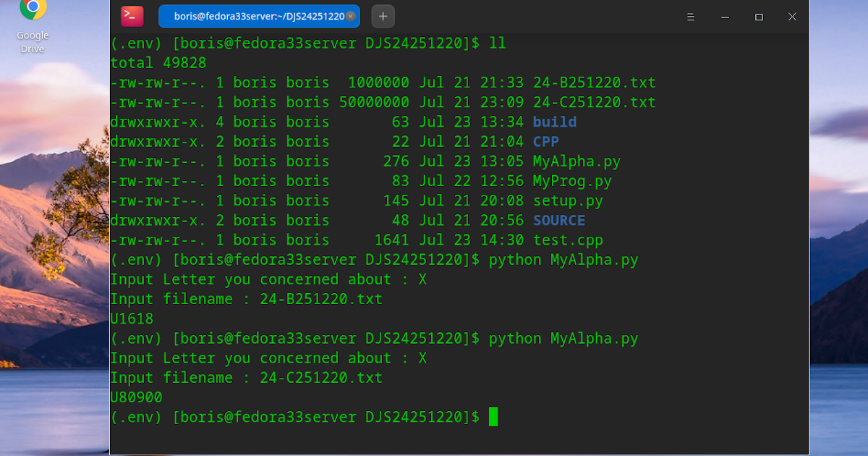The width and height of the screenshot is (868, 456).
Task: Click the build directory name
Action: pyautogui.click(x=554, y=122)
